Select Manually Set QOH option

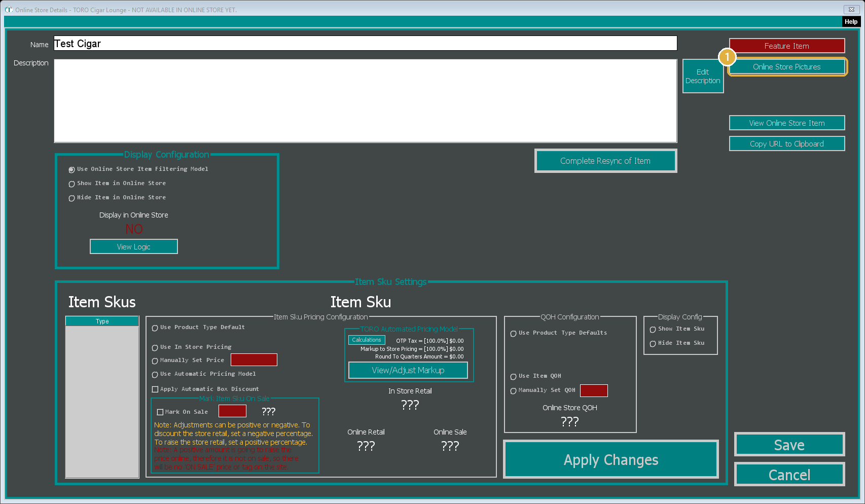pyautogui.click(x=543, y=390)
